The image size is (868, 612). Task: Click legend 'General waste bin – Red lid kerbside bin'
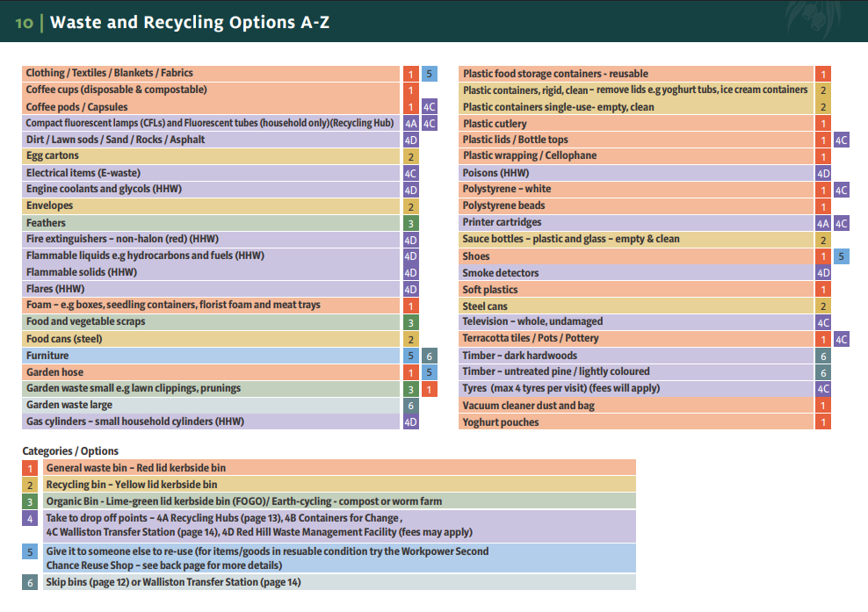[x=339, y=468]
